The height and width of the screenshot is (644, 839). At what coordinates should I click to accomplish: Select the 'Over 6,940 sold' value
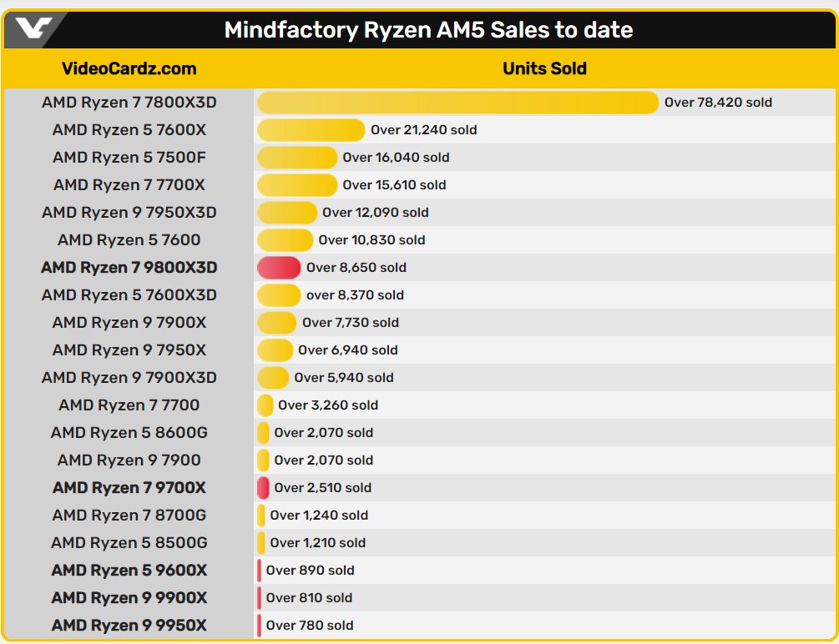point(348,350)
